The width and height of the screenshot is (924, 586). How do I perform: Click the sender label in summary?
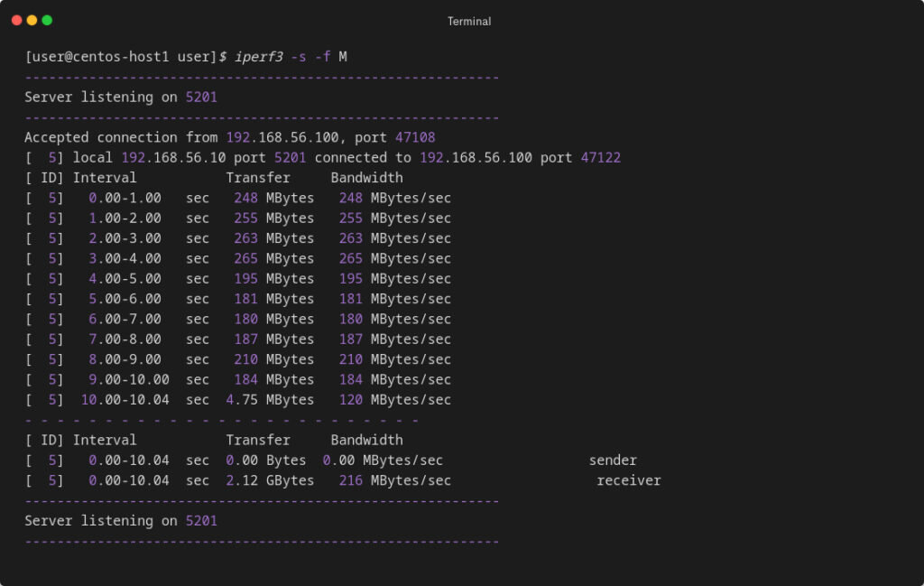(x=613, y=460)
